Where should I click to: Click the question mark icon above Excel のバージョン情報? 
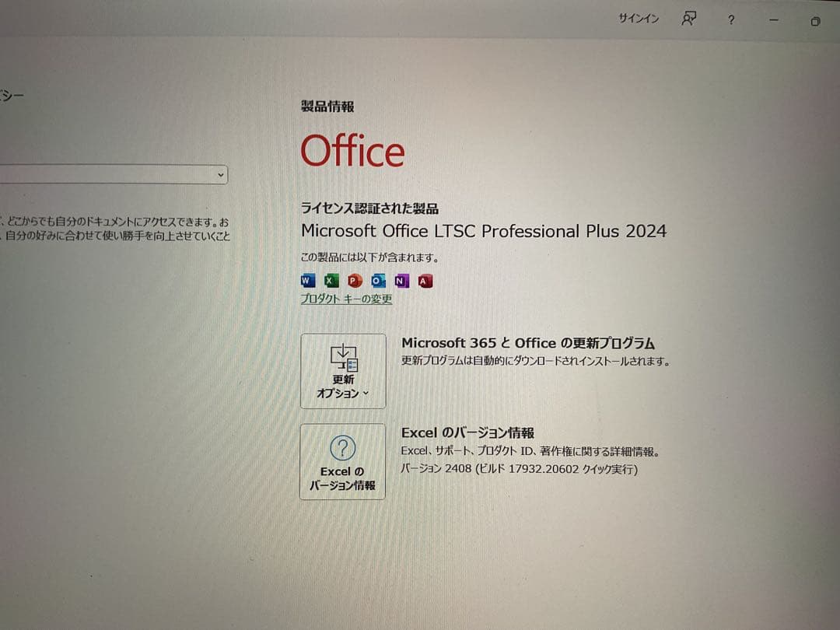(x=341, y=449)
